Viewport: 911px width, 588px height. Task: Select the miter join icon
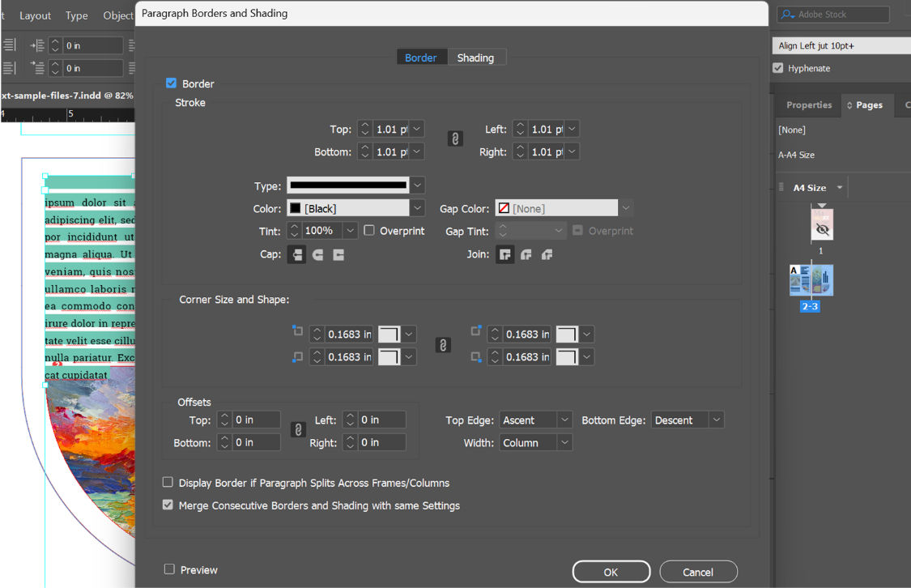pyautogui.click(x=504, y=254)
